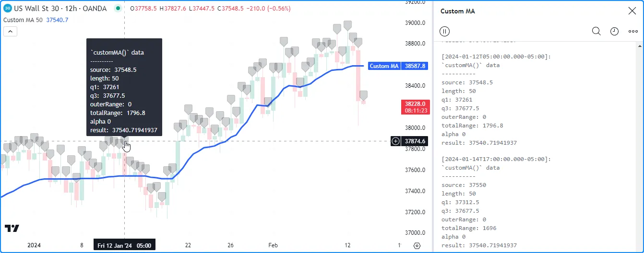Image resolution: width=644 pixels, height=253 pixels.
Task: Select the 2024-01-12T05:00 log timestamp
Action: tap(496, 57)
